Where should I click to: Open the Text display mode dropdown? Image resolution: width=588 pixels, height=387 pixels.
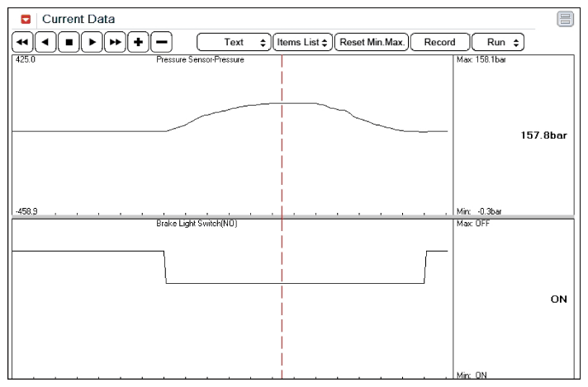pyautogui.click(x=234, y=42)
